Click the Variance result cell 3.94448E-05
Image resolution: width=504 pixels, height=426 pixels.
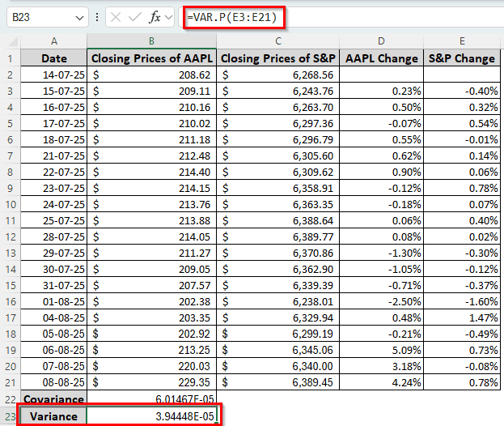coord(151,415)
